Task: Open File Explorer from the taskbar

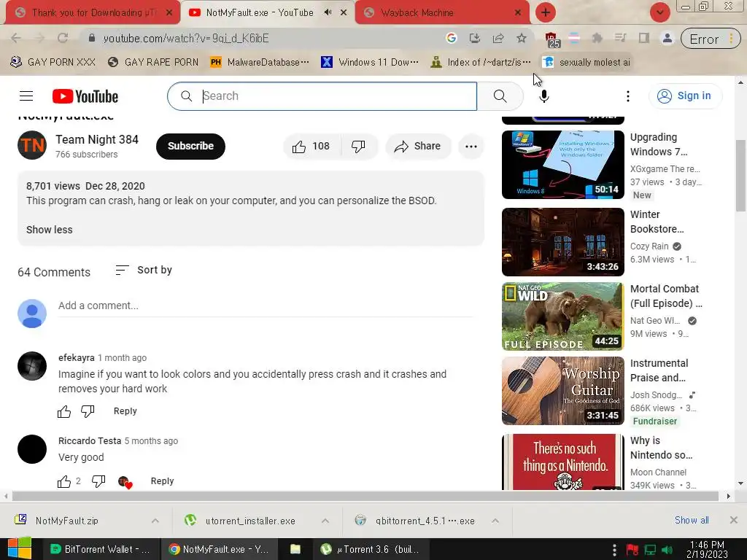Action: (x=295, y=549)
